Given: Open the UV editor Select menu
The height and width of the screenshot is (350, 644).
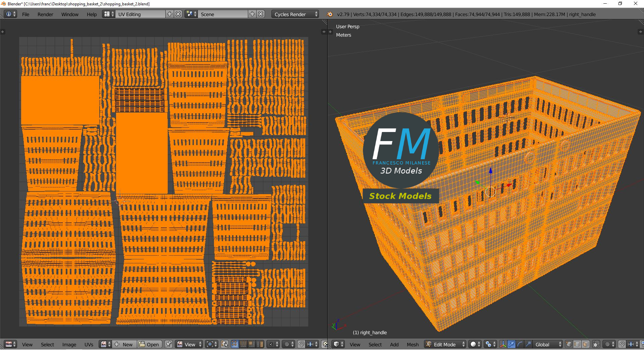Looking at the screenshot, I should [47, 344].
